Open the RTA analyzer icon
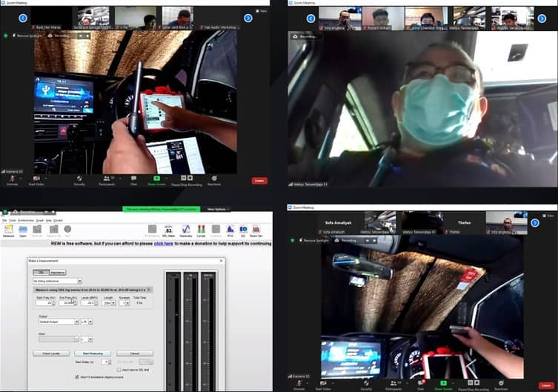The height and width of the screenshot is (392, 558). pyautogui.click(x=230, y=230)
